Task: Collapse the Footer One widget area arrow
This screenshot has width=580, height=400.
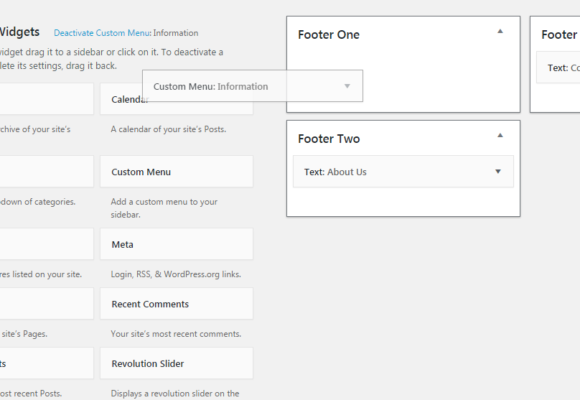Action: pos(500,31)
